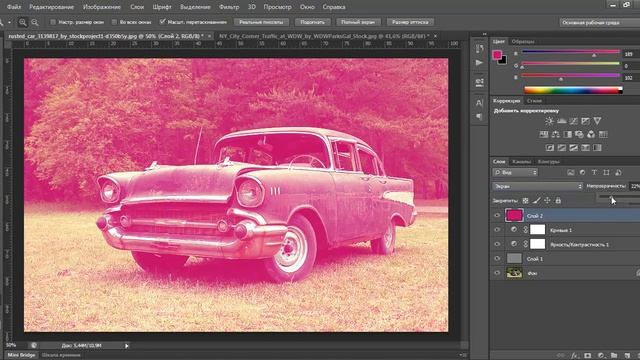
Task: Add an Exposure adjustment icon
Action: 585,121
